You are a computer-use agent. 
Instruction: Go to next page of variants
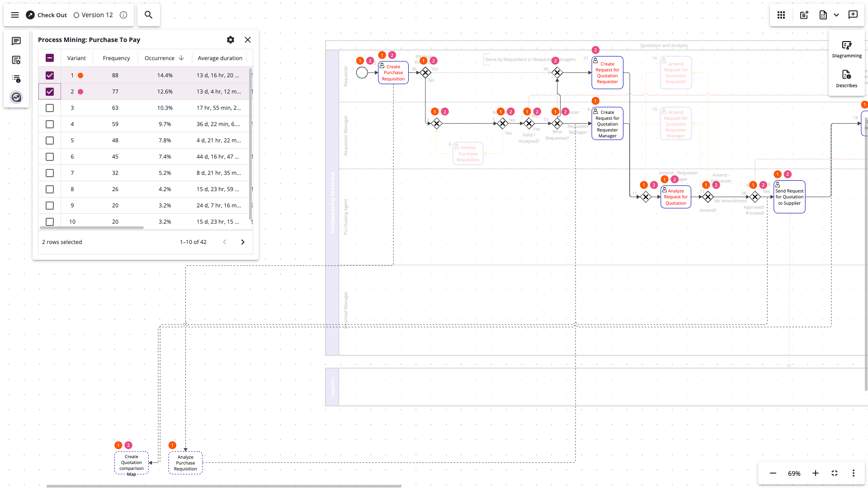click(243, 242)
